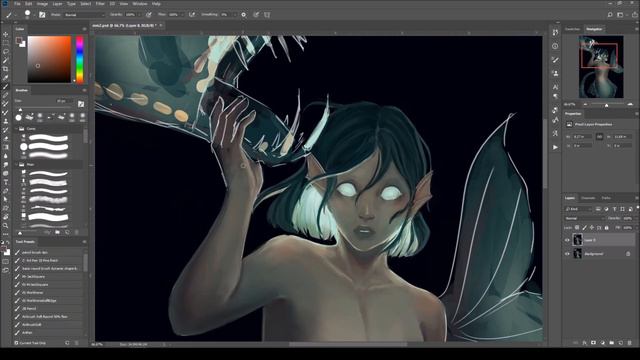Delete layer trash icon
This screenshot has height=360, width=640.
click(629, 343)
